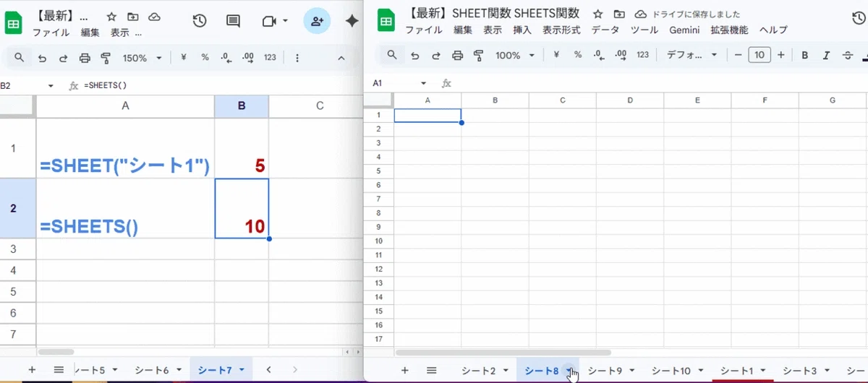Screen dimensions: 868x383
Task: Redo an action in the left window
Action: (x=64, y=58)
